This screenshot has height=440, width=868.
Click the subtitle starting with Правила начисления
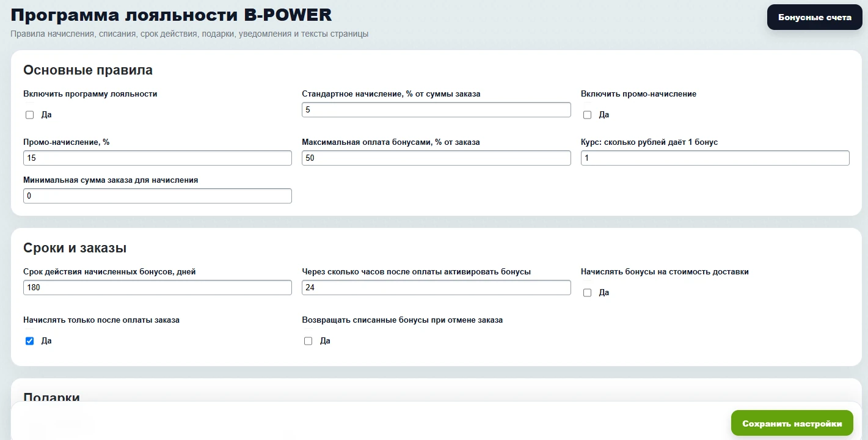point(189,34)
